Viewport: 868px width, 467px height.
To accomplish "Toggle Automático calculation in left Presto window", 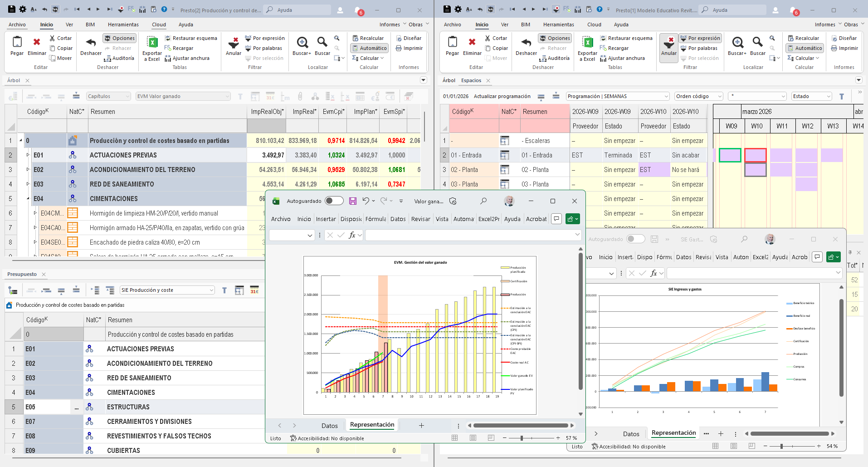I will [370, 48].
